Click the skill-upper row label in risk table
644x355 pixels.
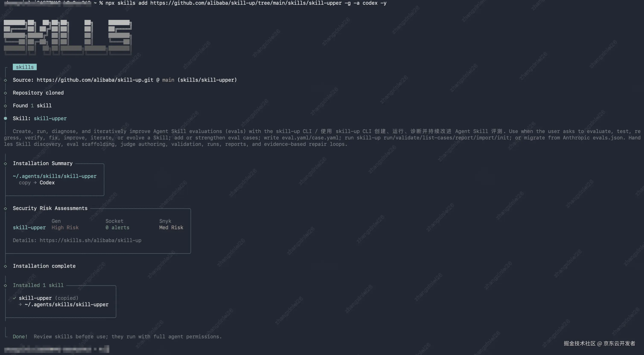point(29,228)
